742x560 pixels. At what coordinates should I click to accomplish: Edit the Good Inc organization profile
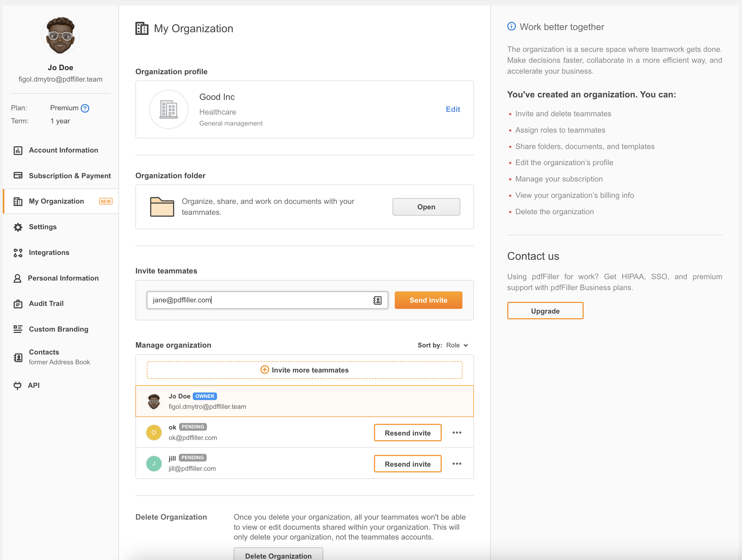click(x=453, y=109)
